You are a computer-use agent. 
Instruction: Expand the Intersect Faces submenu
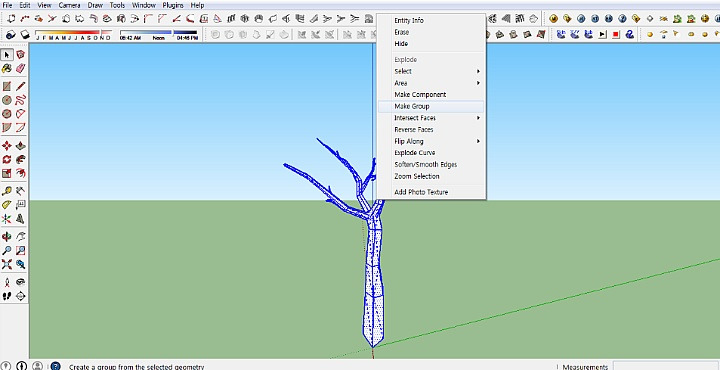pyautogui.click(x=431, y=118)
